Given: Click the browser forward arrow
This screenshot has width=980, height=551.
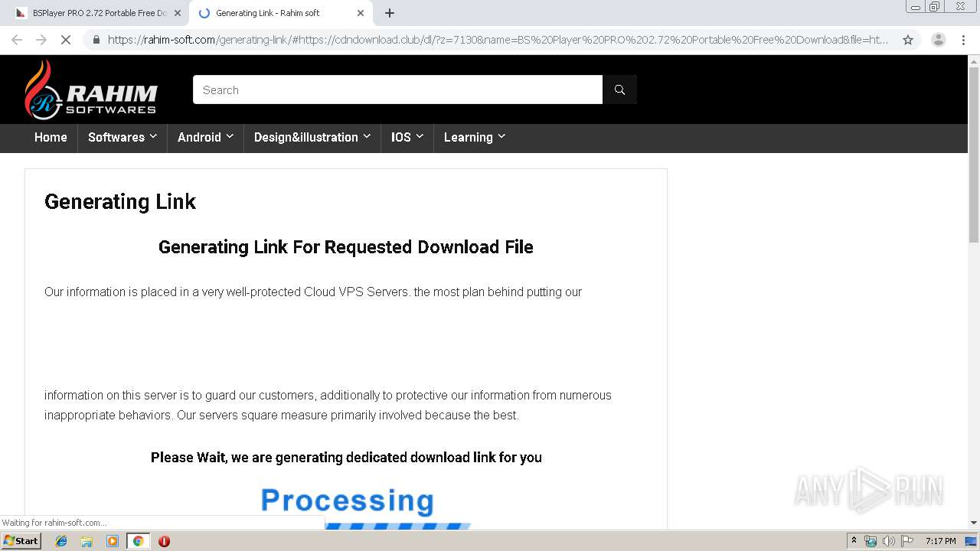Looking at the screenshot, I should (x=41, y=40).
